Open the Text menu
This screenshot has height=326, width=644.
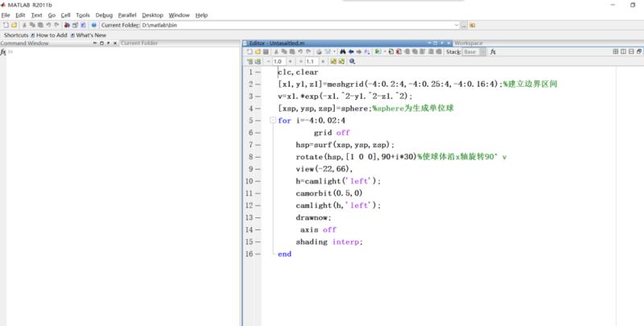[36, 15]
